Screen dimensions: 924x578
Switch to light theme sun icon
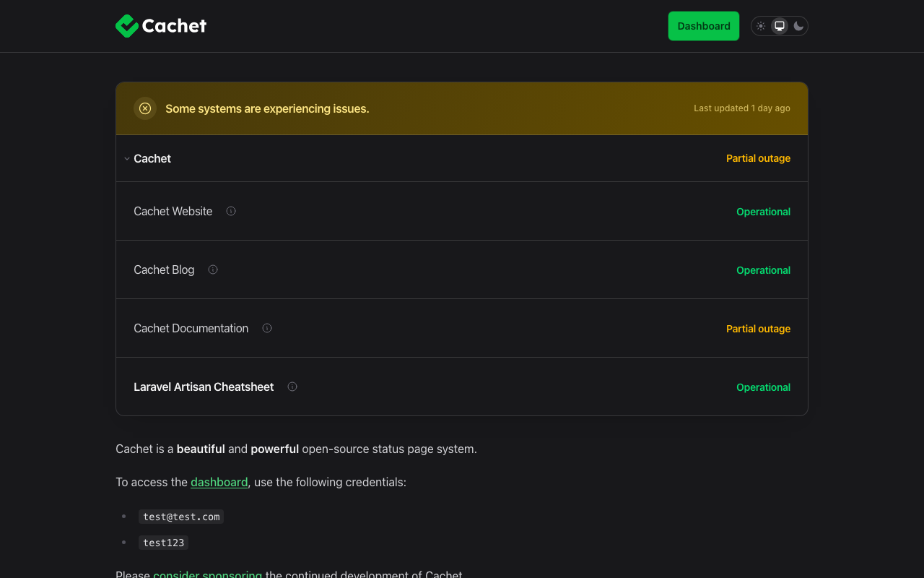click(761, 26)
